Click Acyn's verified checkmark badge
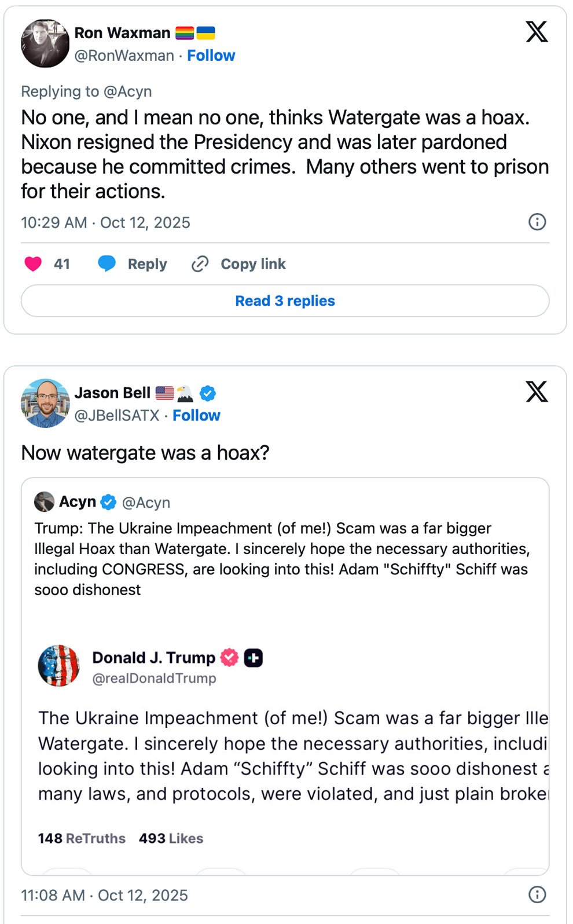Screen dimensions: 573x924 coord(108,502)
